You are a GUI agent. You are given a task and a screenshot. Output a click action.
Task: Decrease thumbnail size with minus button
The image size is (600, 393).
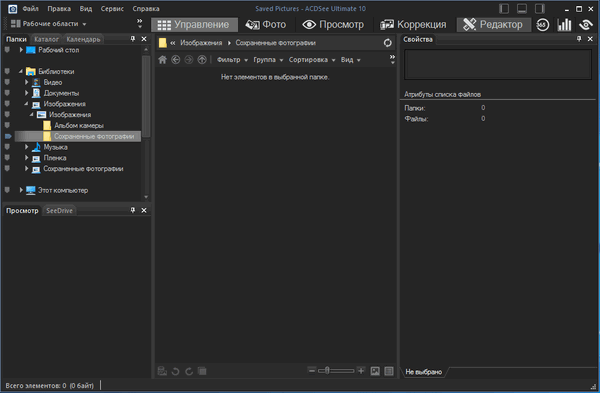coord(312,370)
